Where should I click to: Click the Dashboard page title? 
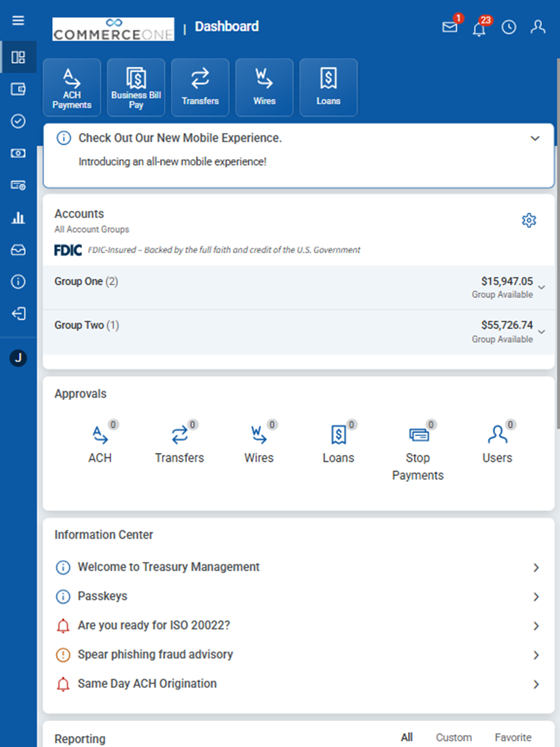227,27
